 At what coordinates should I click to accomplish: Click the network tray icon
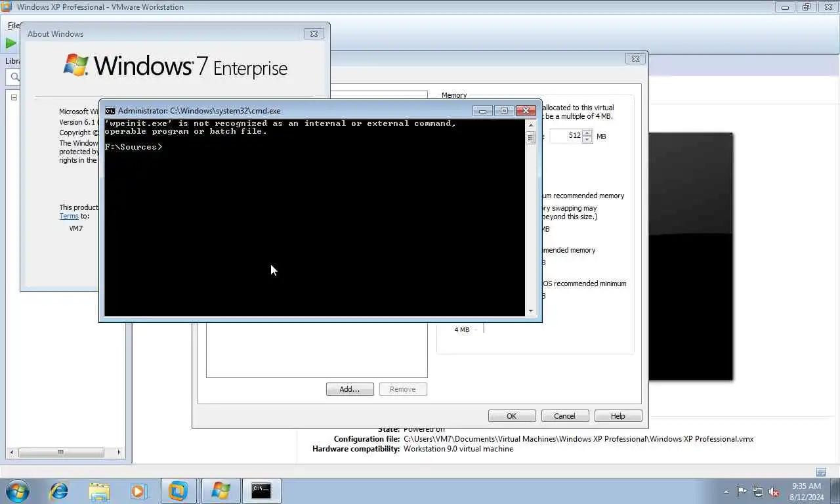tap(758, 491)
